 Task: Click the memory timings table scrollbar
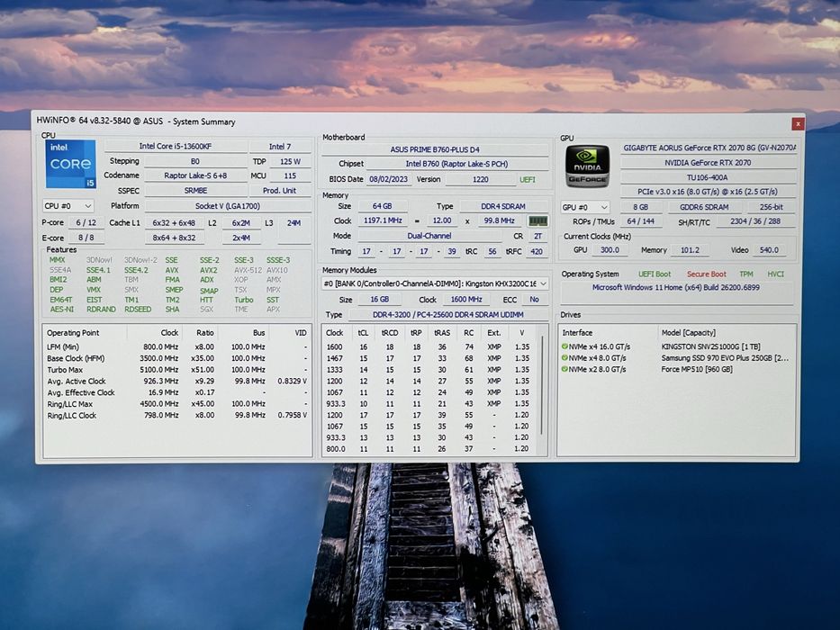click(x=542, y=386)
